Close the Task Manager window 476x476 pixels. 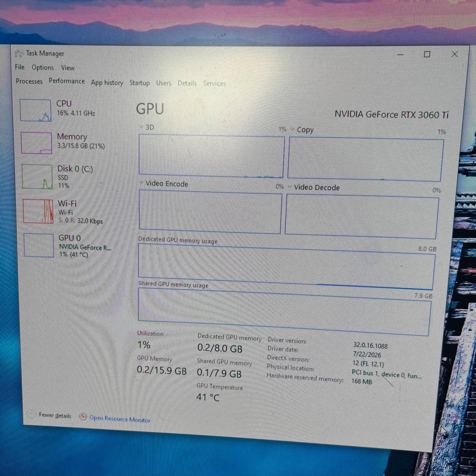pyautogui.click(x=455, y=54)
